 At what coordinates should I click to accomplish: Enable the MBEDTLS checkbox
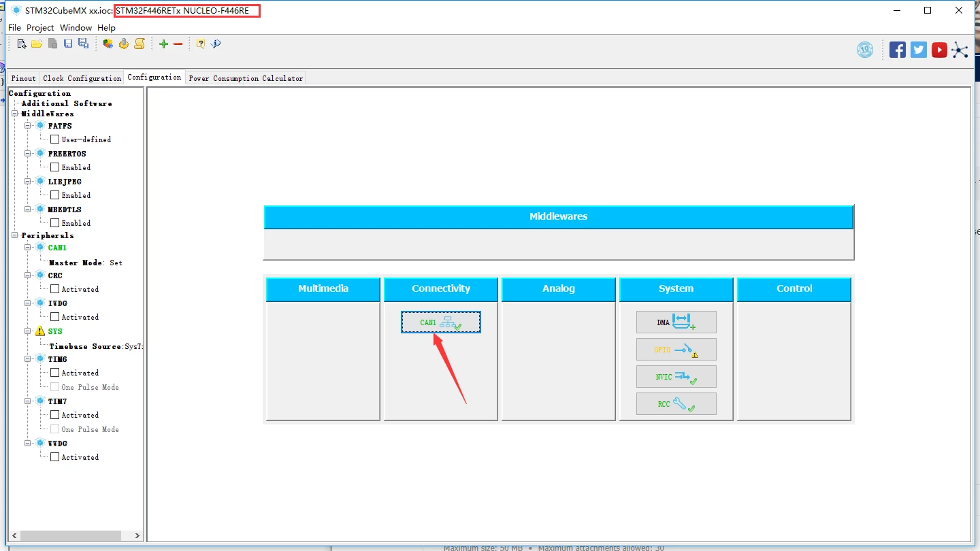[x=55, y=223]
